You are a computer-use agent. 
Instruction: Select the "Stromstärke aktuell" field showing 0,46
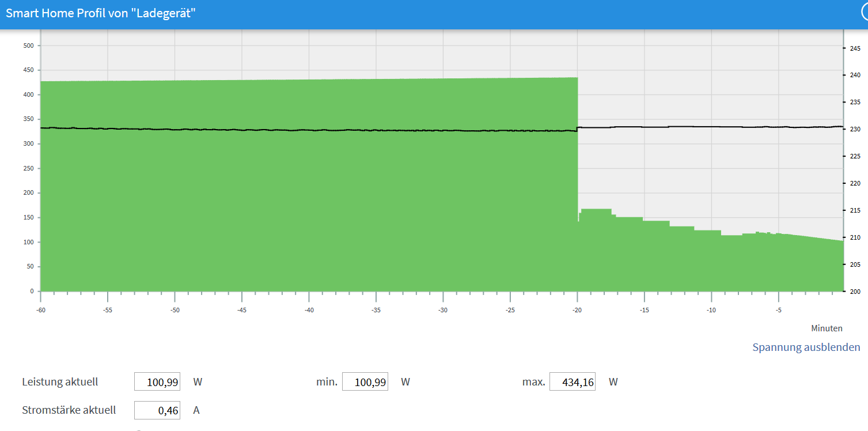click(157, 410)
